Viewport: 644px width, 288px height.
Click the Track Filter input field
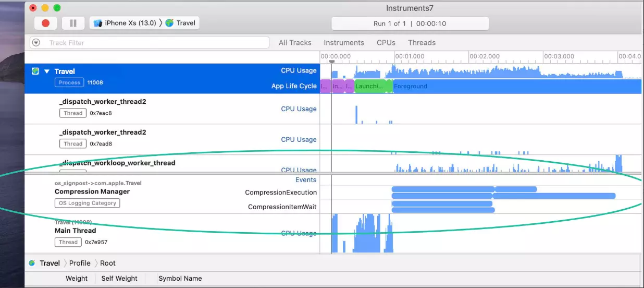(x=150, y=43)
